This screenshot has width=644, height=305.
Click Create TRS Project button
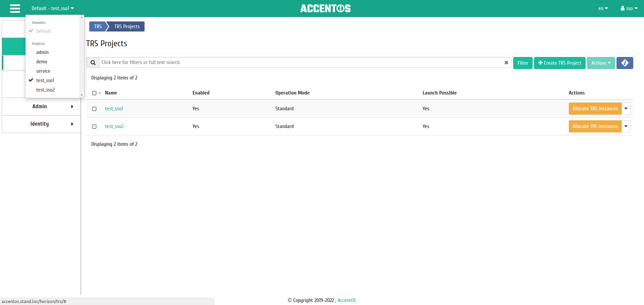tap(559, 63)
